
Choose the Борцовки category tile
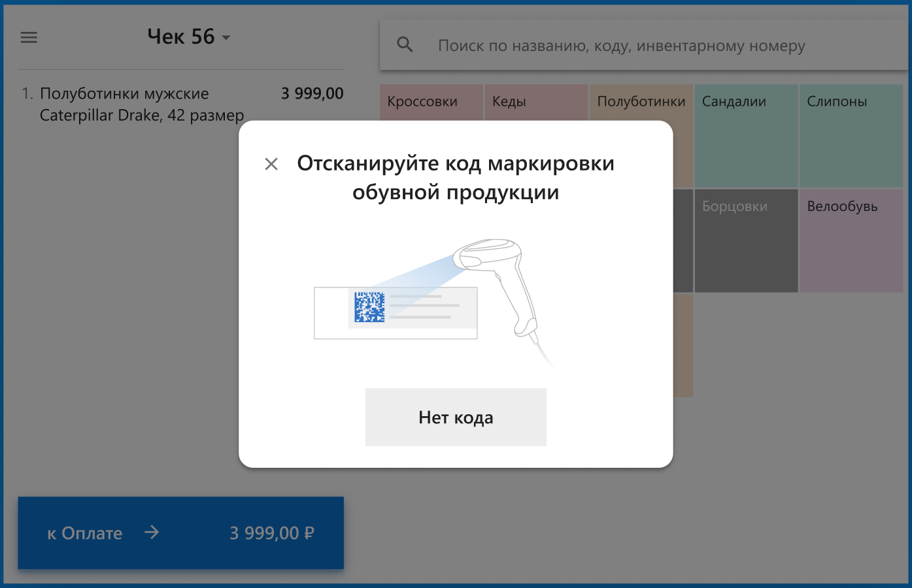click(x=746, y=240)
